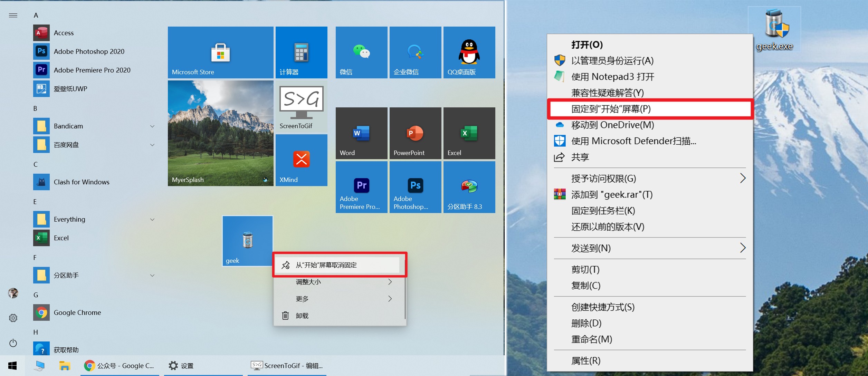Open the Start menu hamburger button

click(x=13, y=15)
